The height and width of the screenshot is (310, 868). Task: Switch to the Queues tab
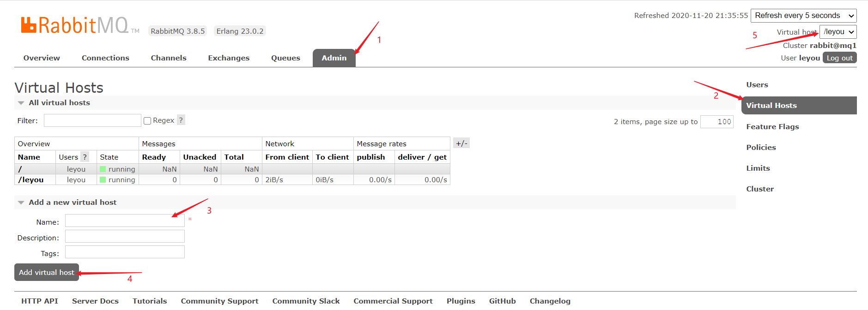(285, 58)
